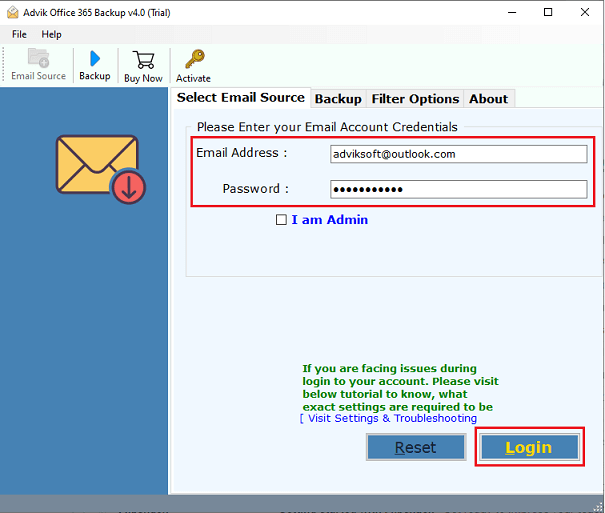Switch to Select Email Source tab
Viewport: 605px width, 513px height.
(240, 98)
